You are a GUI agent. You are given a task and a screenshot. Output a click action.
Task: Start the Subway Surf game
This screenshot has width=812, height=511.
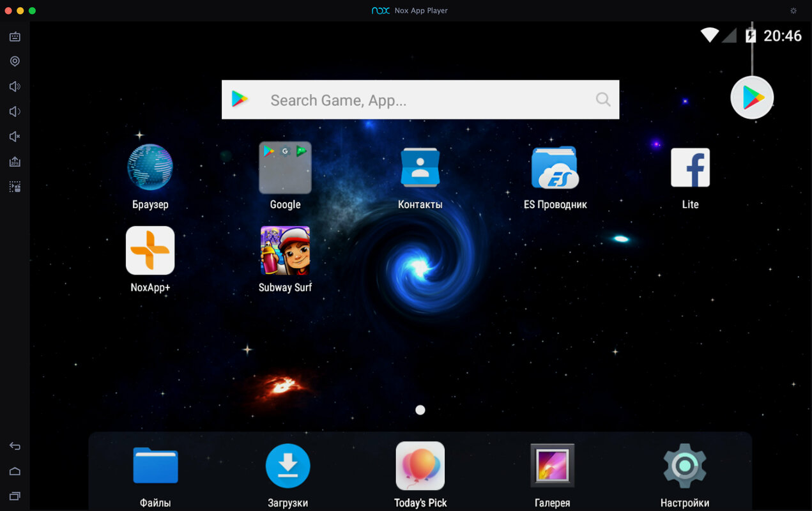click(x=285, y=251)
